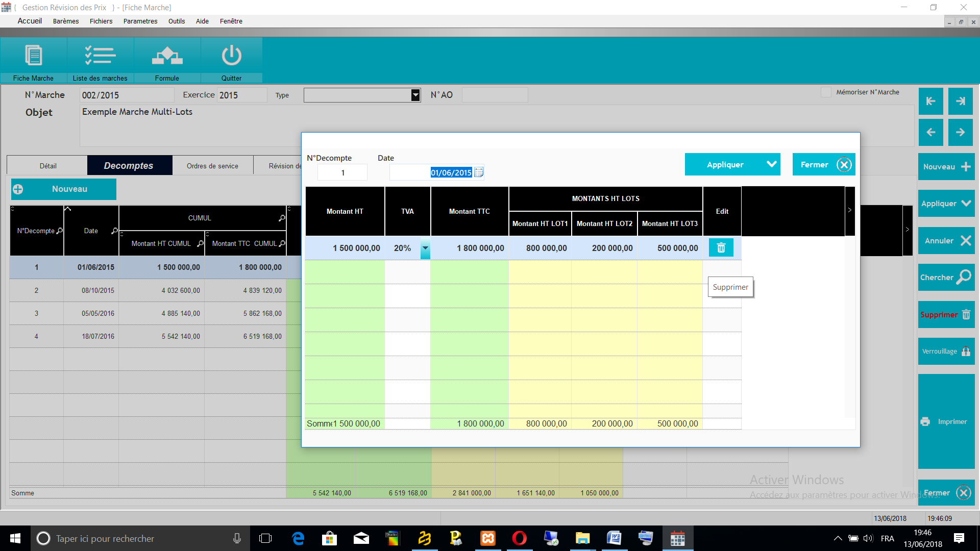This screenshot has height=551, width=980.
Task: Jump to first record arrow
Action: tap(930, 101)
